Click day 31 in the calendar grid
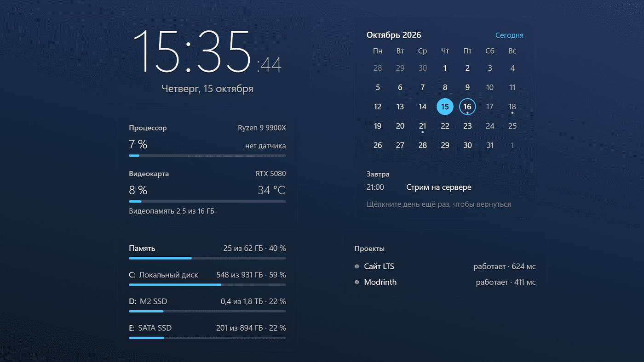This screenshot has height=362, width=644. pyautogui.click(x=490, y=145)
